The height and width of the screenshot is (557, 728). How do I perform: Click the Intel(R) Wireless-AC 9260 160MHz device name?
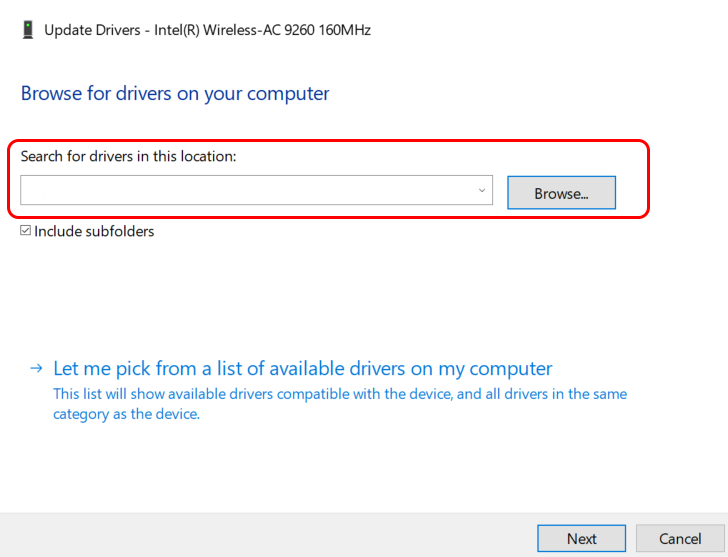pyautogui.click(x=262, y=30)
